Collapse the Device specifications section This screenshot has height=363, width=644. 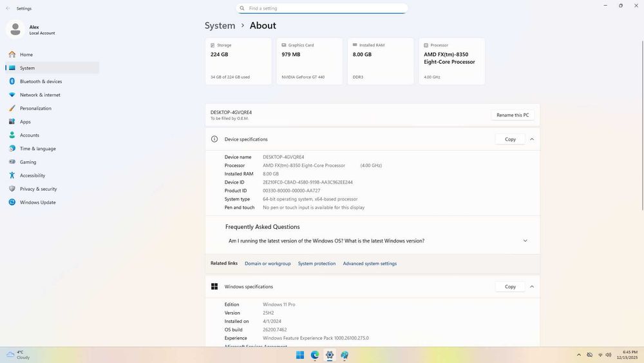532,139
